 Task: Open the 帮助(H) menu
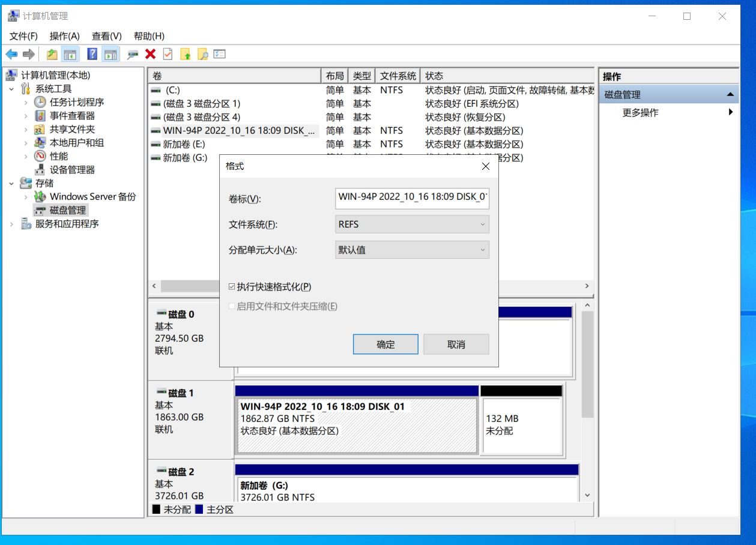click(149, 36)
